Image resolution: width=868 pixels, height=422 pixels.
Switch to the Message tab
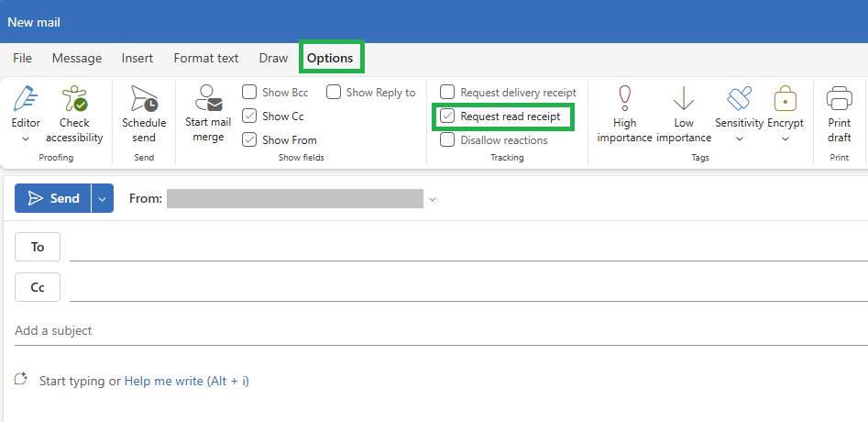[77, 58]
